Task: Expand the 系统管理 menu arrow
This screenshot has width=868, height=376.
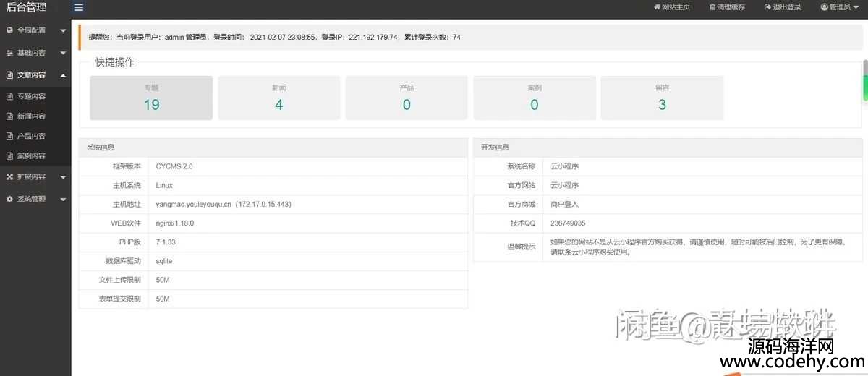Action: coord(63,199)
